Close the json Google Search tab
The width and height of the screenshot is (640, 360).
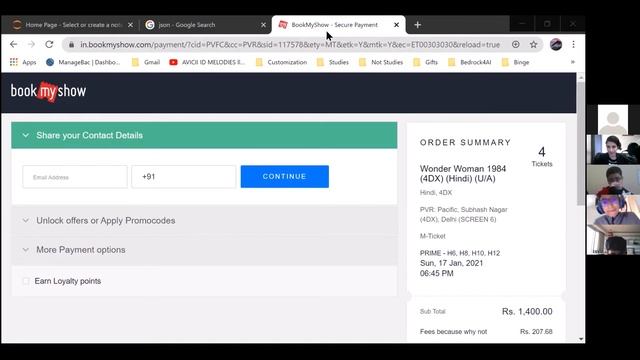click(x=263, y=25)
